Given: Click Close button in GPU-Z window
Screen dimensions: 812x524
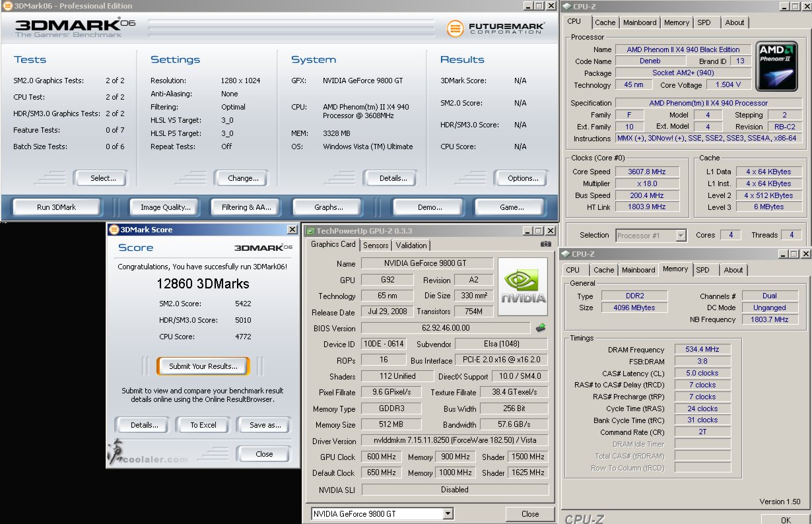Looking at the screenshot, I should point(530,514).
